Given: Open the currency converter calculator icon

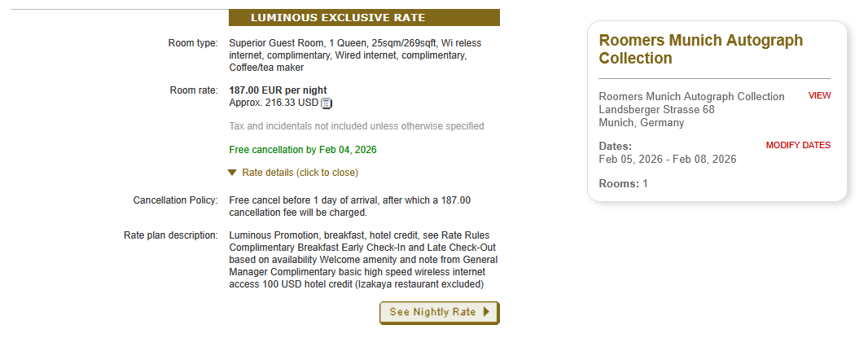Looking at the screenshot, I should click(327, 103).
